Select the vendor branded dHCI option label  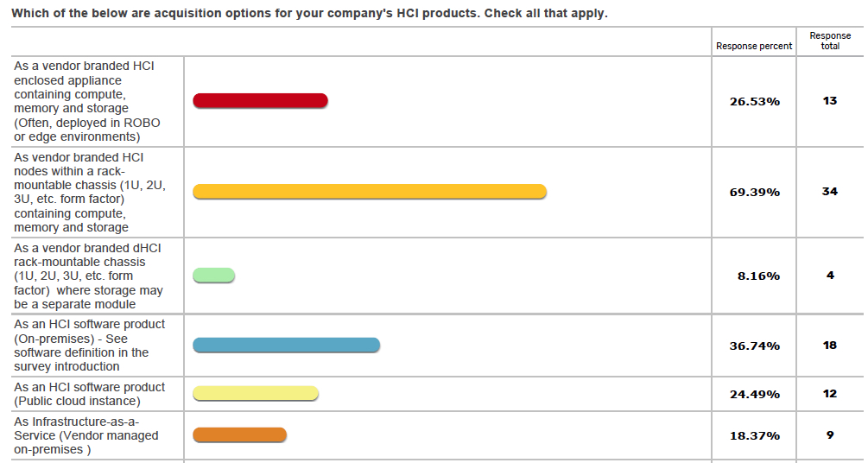[89, 276]
